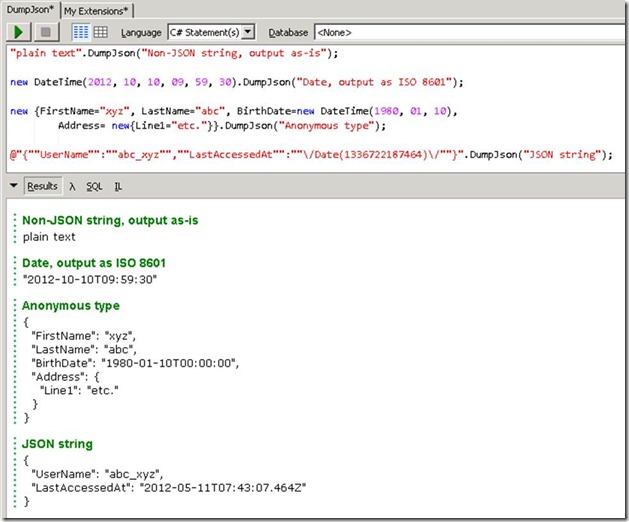
Task: Click the "BirthDate" result line
Action: pos(135,363)
